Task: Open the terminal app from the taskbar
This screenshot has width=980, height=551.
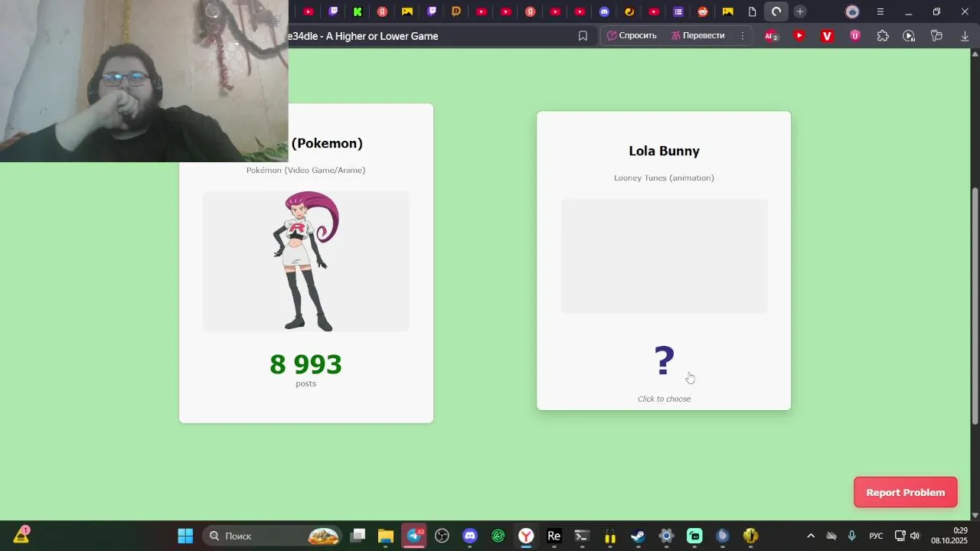Action: [582, 536]
